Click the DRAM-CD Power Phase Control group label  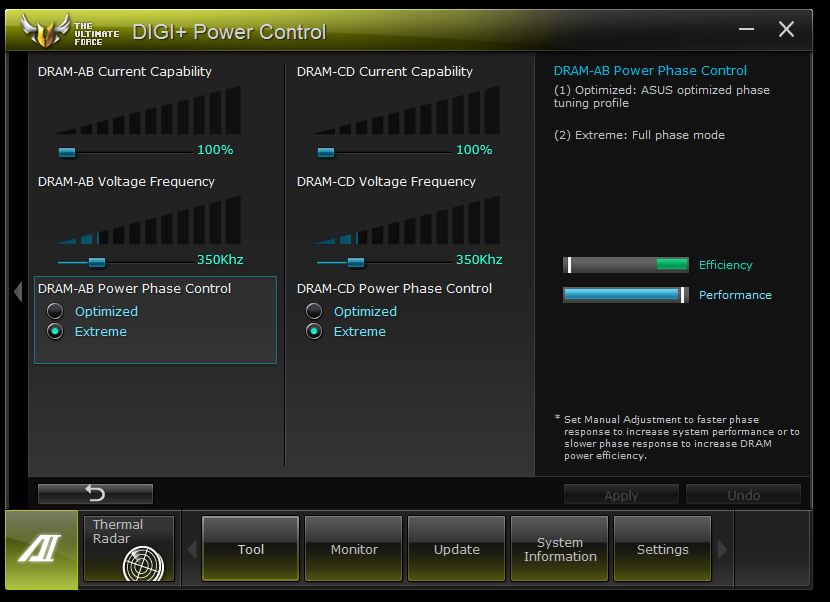coord(394,289)
